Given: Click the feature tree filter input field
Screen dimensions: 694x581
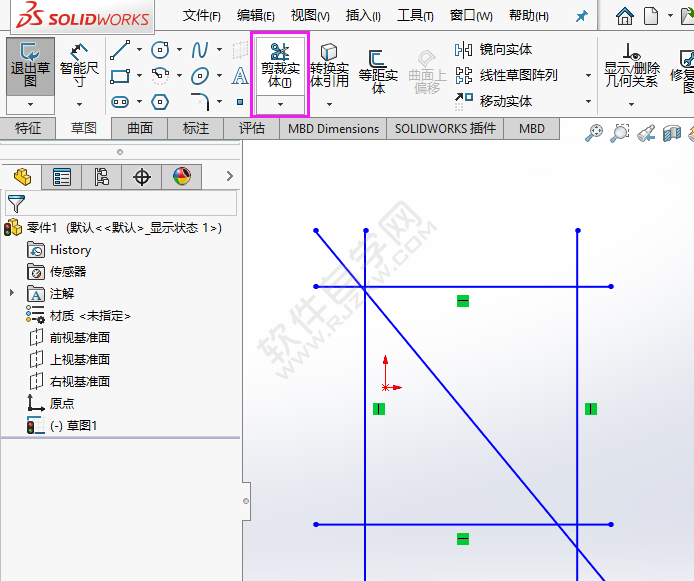Looking at the screenshot, I should click(x=121, y=203).
